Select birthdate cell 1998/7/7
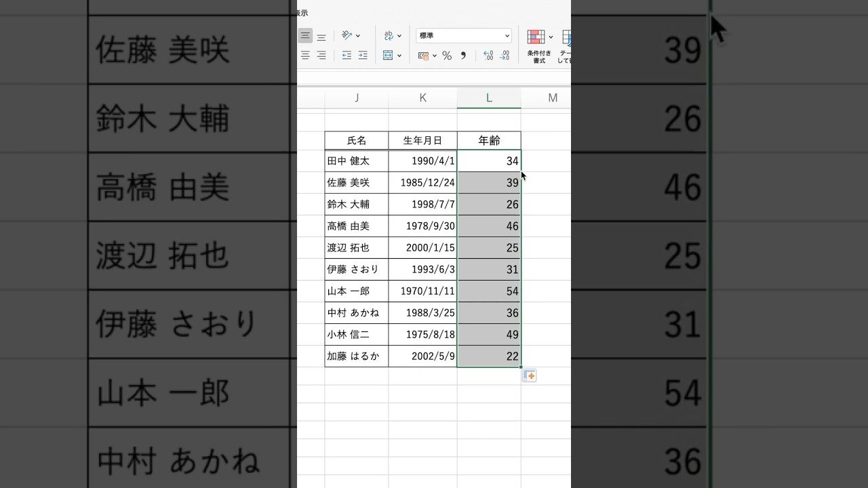 pyautogui.click(x=422, y=204)
